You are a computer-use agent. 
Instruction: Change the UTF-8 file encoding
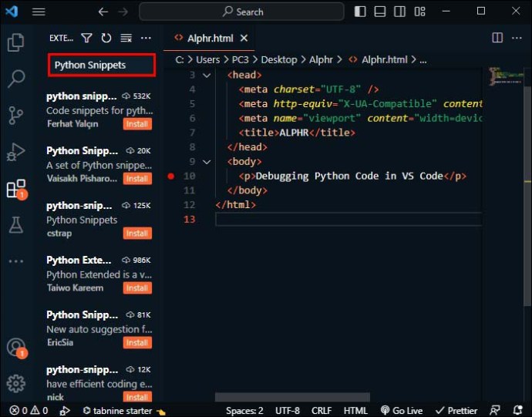288,411
